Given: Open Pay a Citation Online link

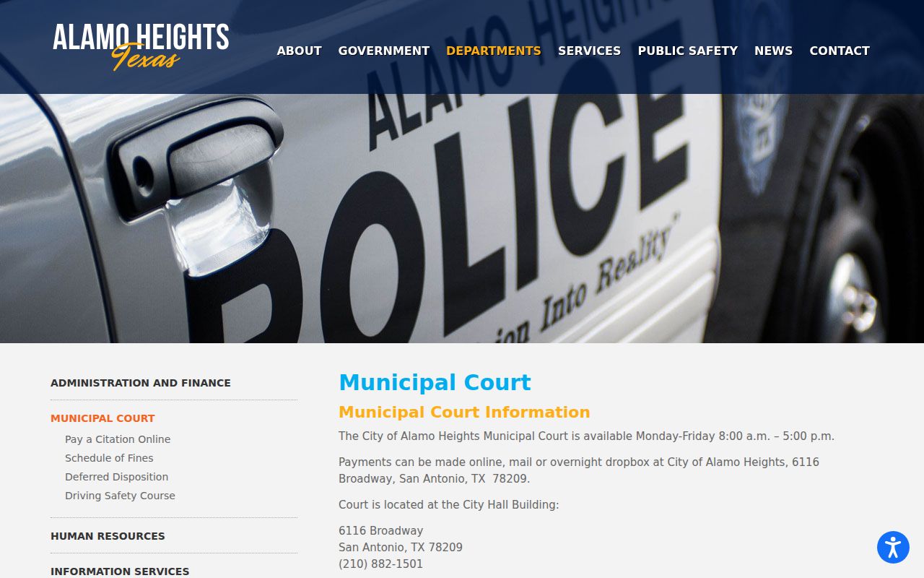Looking at the screenshot, I should pos(118,439).
